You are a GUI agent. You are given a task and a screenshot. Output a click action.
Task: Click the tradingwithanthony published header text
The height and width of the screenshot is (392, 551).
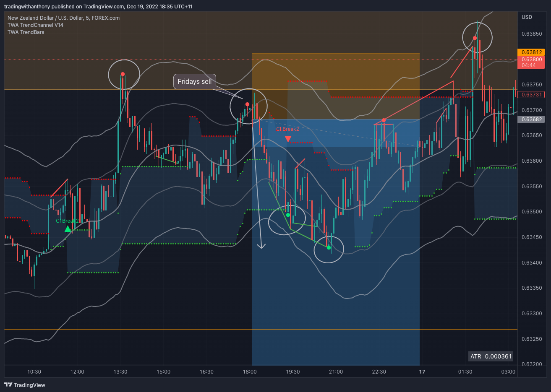98,7
